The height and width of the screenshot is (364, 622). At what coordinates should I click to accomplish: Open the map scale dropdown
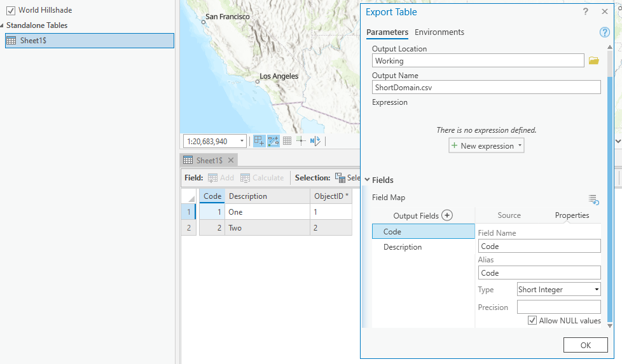242,141
